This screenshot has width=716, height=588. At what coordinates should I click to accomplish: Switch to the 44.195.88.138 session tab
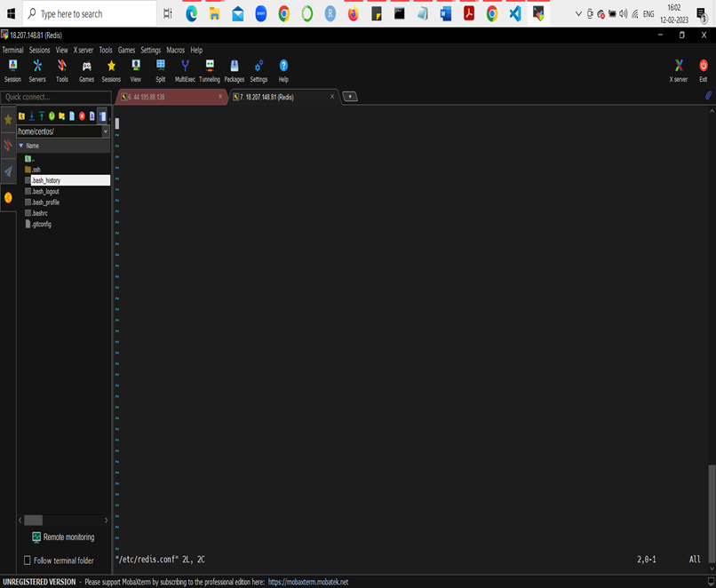point(169,99)
